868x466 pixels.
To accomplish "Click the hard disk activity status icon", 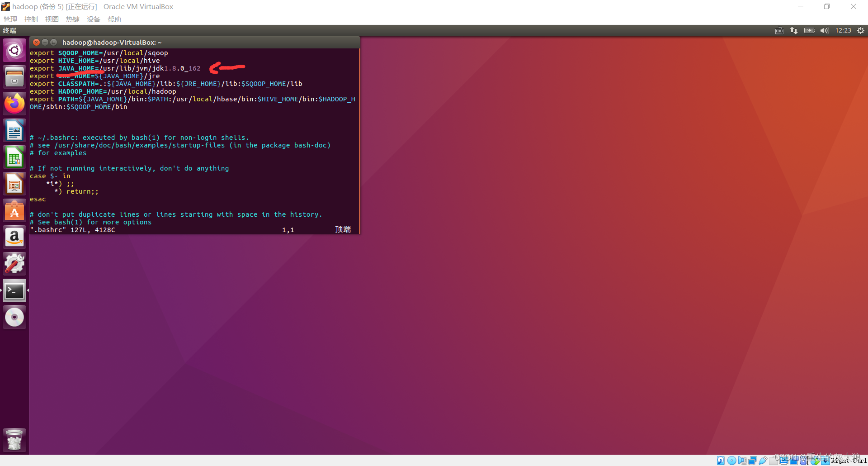I will tap(721, 460).
